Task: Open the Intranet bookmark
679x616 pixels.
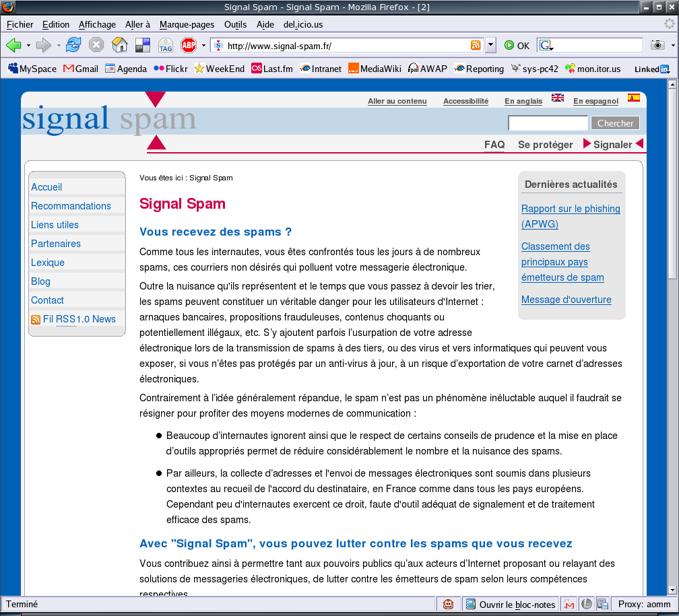Action: (x=321, y=69)
